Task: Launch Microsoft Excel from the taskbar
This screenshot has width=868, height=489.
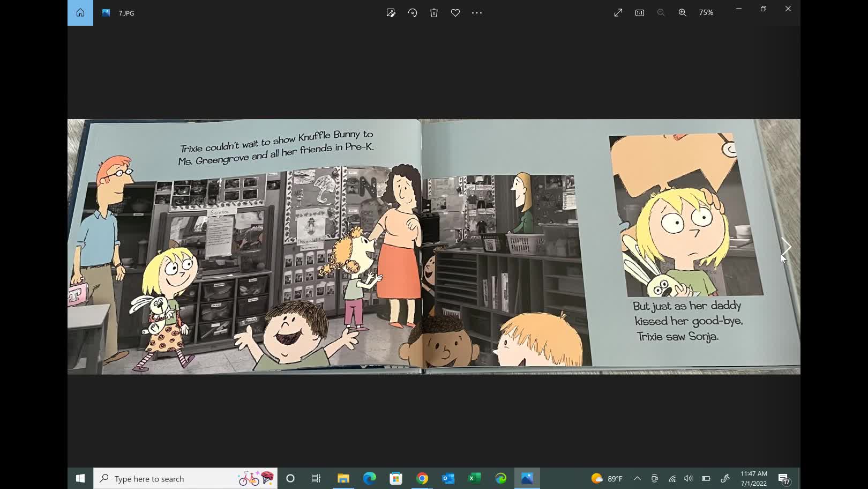Action: [x=474, y=478]
